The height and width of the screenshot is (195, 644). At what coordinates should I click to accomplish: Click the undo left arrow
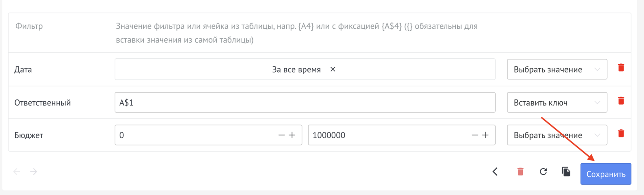click(16, 172)
